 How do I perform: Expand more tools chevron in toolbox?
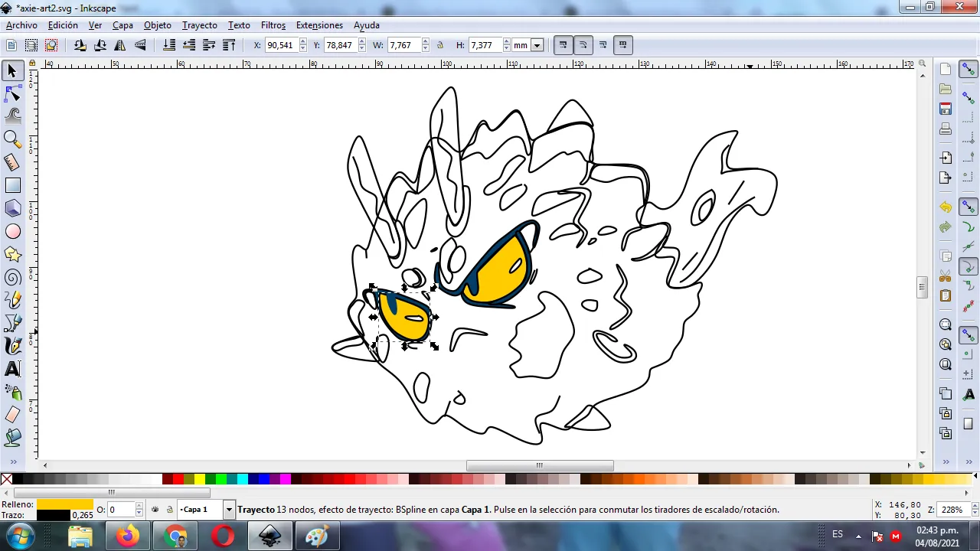[12, 461]
